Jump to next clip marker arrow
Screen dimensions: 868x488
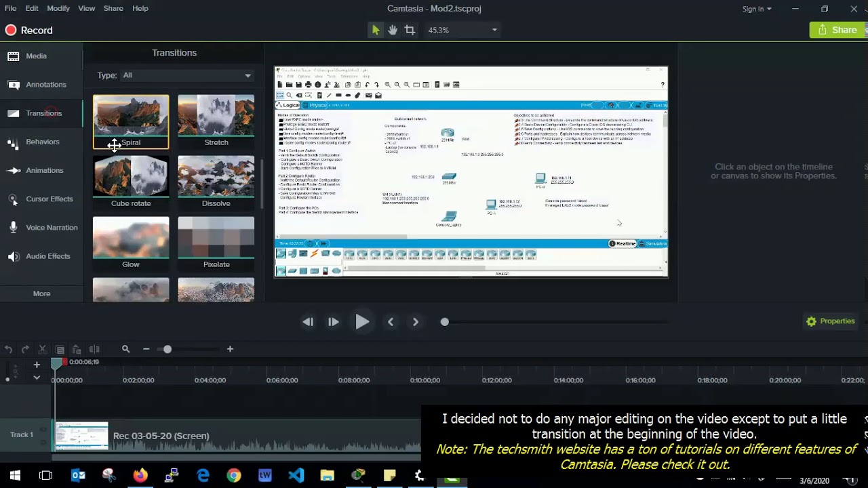416,322
